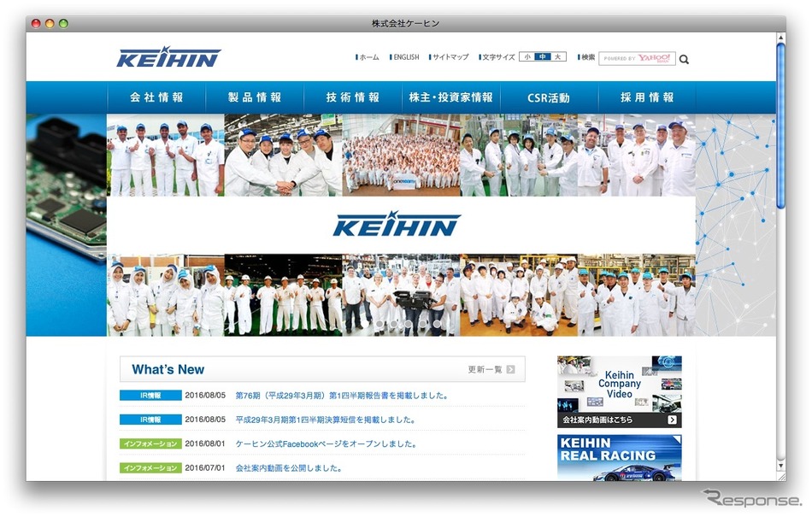Click the arrow on Keihin Company Video banner

pyautogui.click(x=673, y=420)
